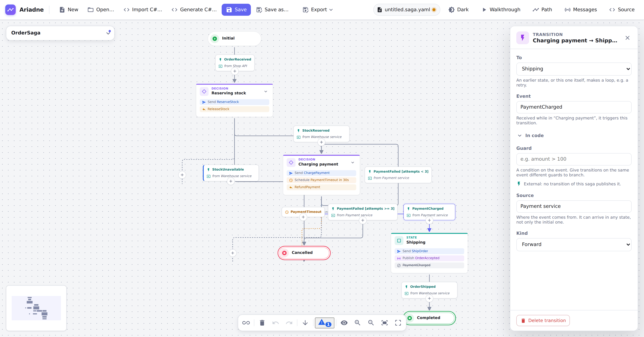644x337 pixels.
Task: Toggle the Source view
Action: click(622, 10)
